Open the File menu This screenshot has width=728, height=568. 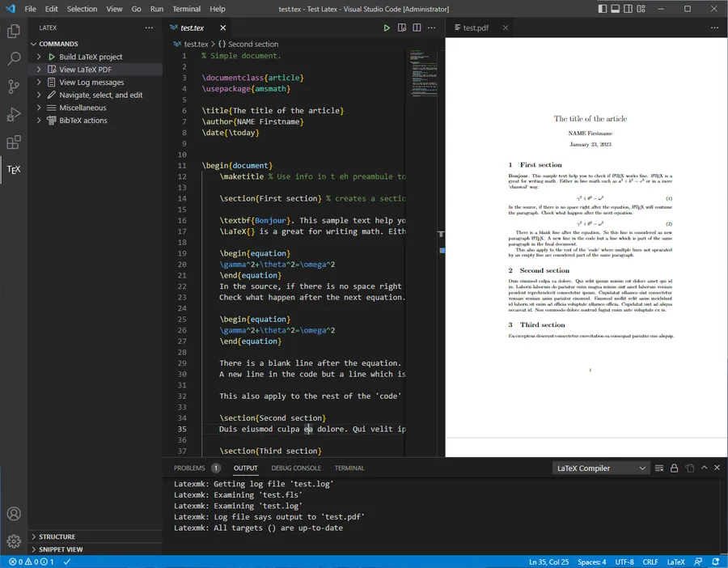click(30, 9)
